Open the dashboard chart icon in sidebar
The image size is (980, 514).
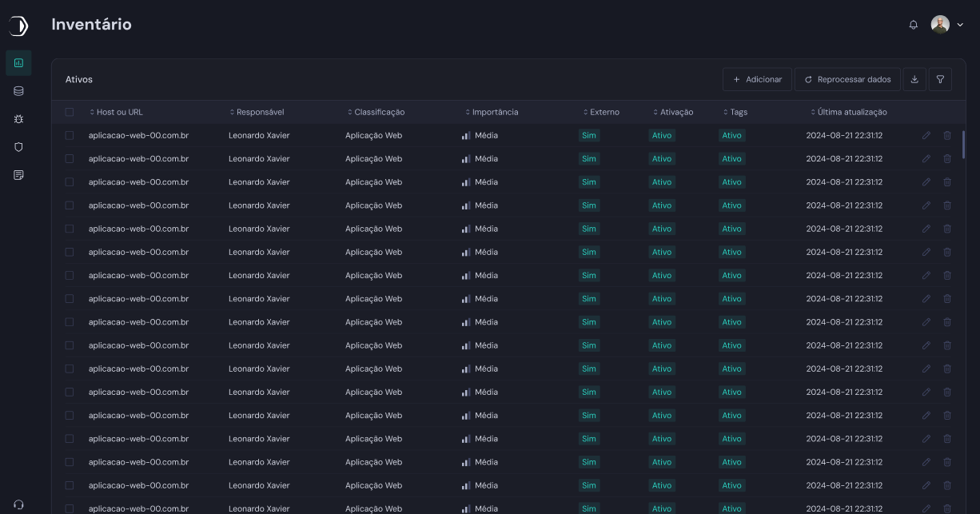point(18,62)
